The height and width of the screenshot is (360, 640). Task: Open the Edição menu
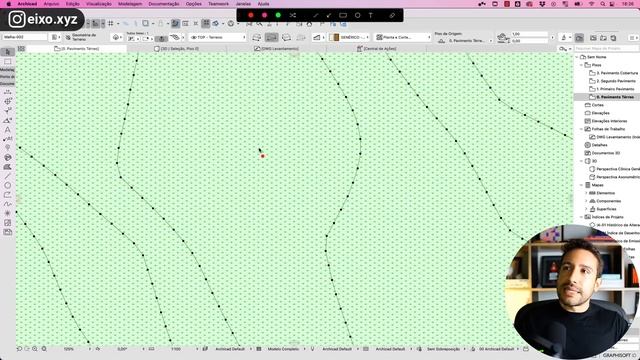coord(73,4)
